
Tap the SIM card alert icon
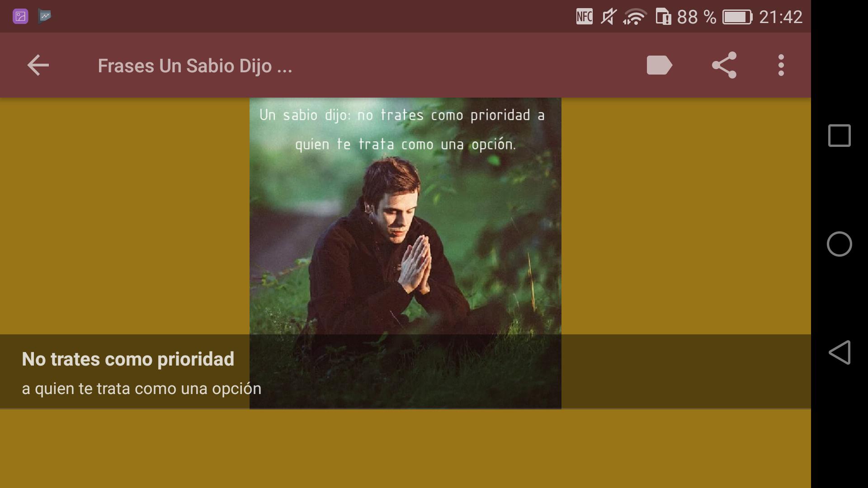coord(663,17)
